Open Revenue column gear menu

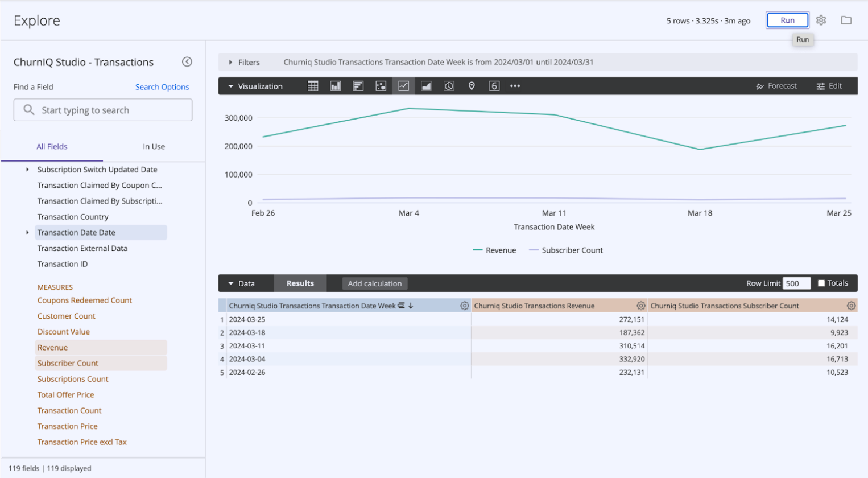tap(640, 306)
